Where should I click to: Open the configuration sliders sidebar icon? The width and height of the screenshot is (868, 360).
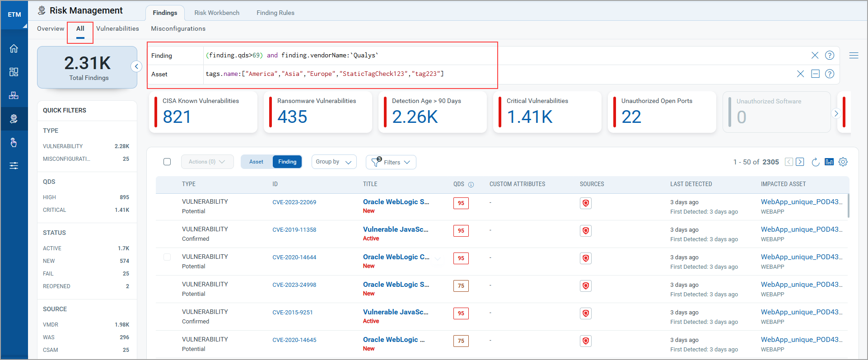tap(14, 166)
